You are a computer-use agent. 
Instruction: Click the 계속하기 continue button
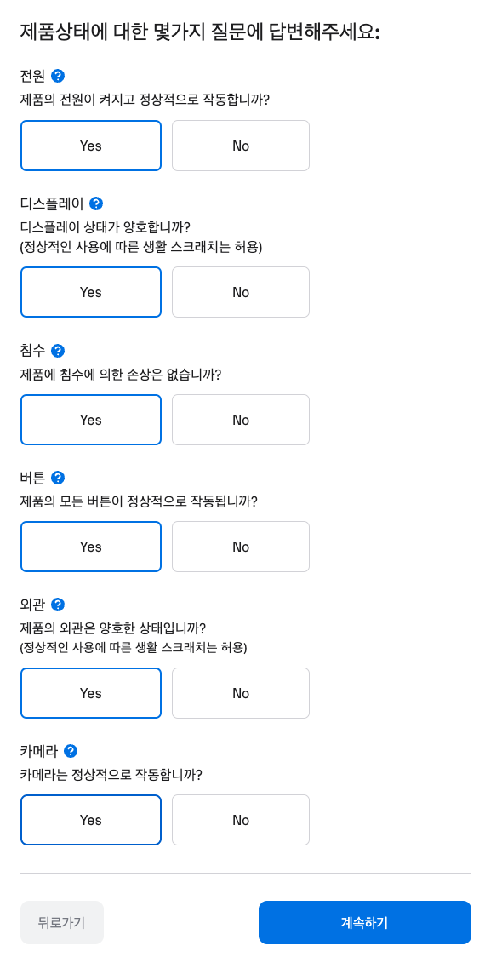[365, 922]
